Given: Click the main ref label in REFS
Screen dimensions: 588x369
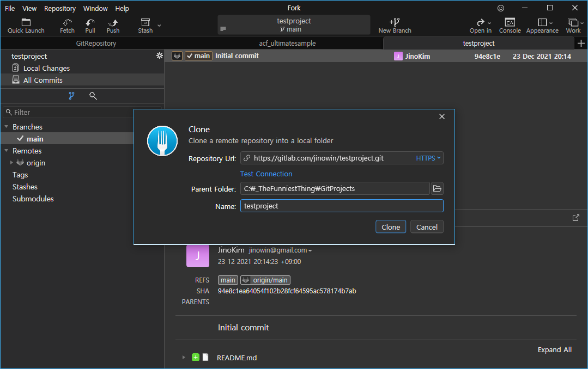Looking at the screenshot, I should tap(228, 280).
